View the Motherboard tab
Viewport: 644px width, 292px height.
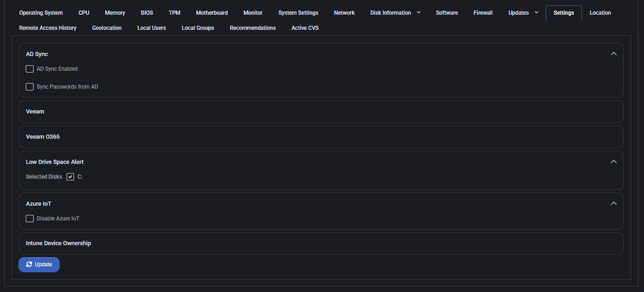tap(212, 13)
